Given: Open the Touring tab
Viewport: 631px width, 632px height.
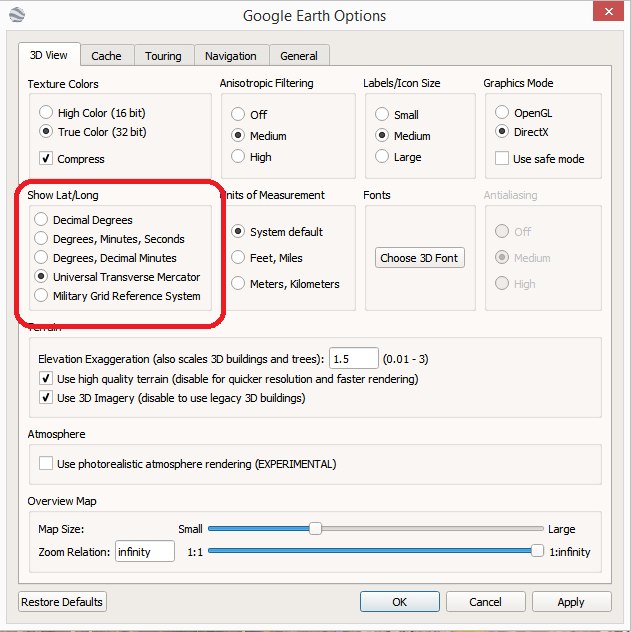Looking at the screenshot, I should 163,56.
